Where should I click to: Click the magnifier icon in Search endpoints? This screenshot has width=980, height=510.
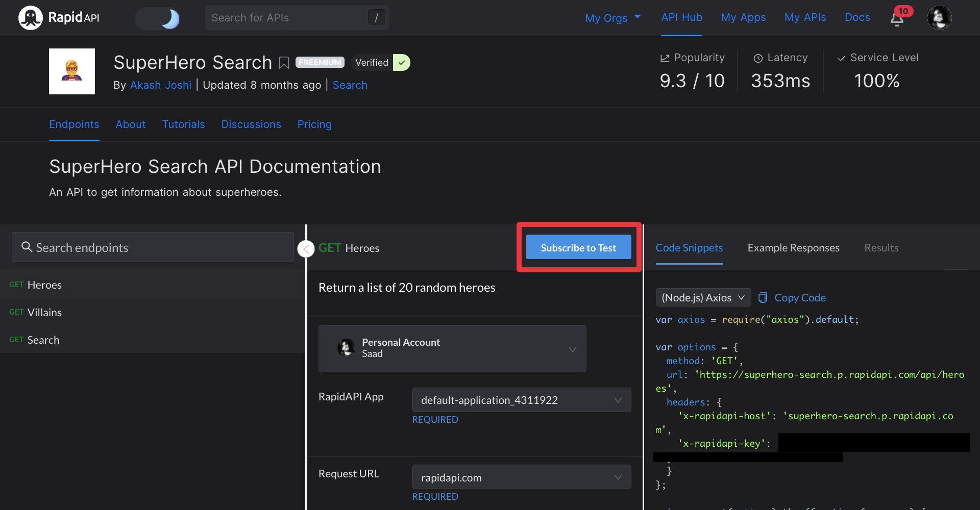[27, 247]
